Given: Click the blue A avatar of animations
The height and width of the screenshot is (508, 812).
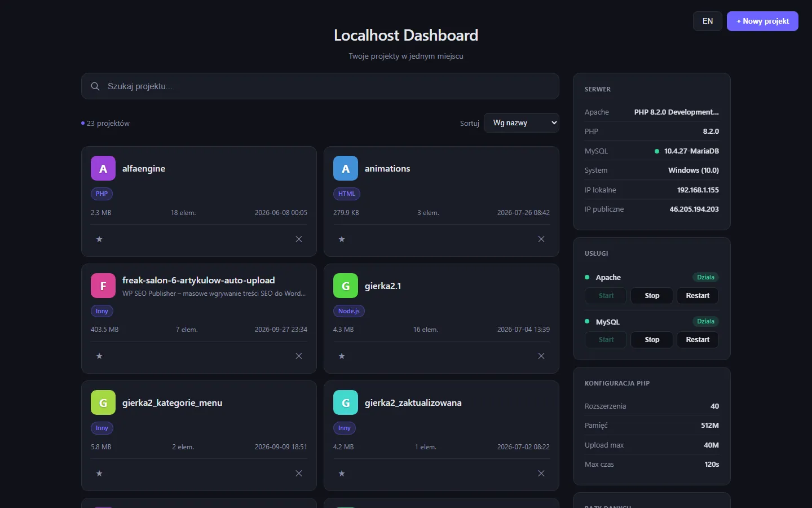Looking at the screenshot, I should pyautogui.click(x=346, y=168).
